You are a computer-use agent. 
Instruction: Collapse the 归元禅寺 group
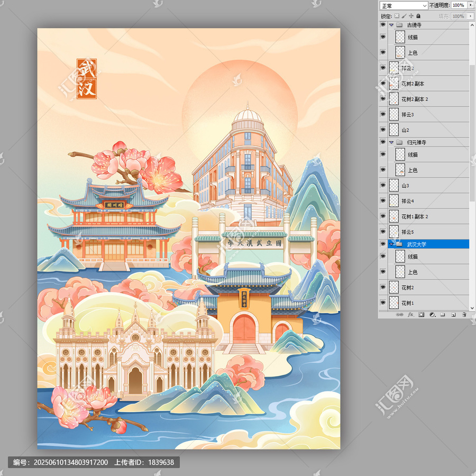click(x=391, y=142)
